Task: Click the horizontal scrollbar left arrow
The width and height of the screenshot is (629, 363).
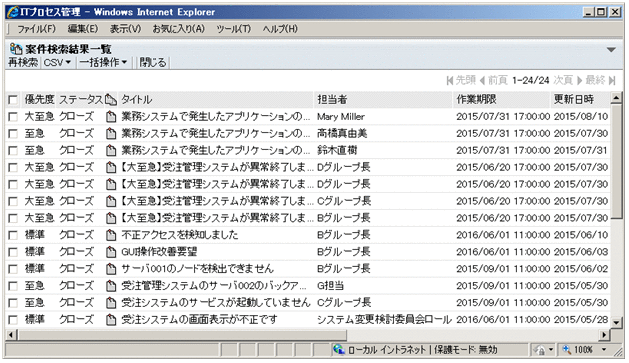Action: click(x=12, y=335)
